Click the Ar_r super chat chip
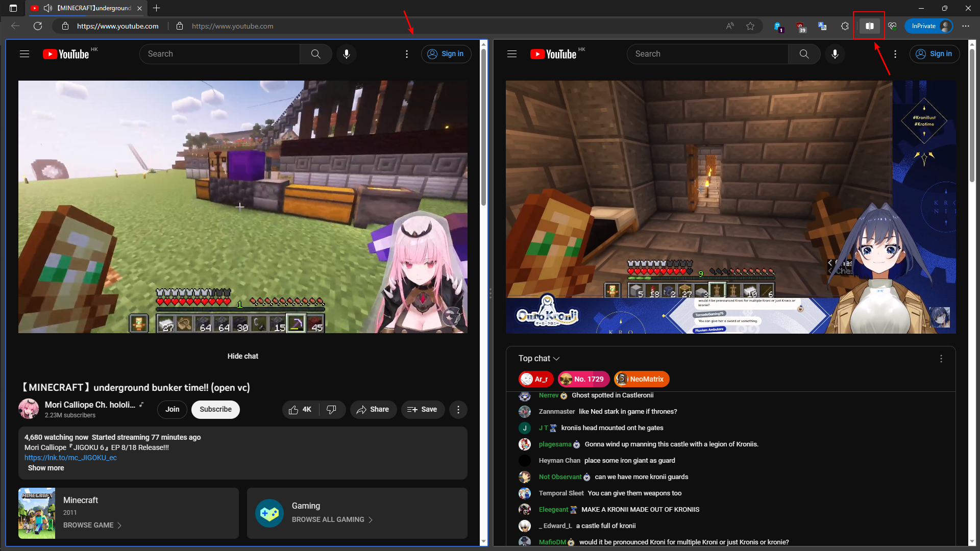 point(536,379)
